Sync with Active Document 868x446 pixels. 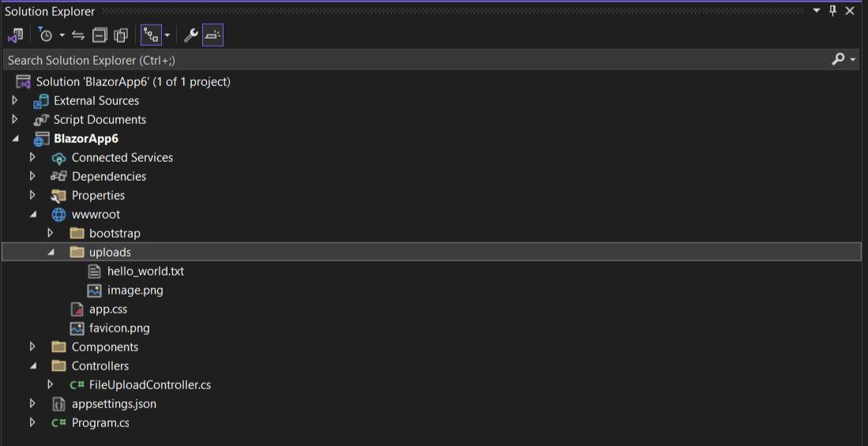click(78, 36)
